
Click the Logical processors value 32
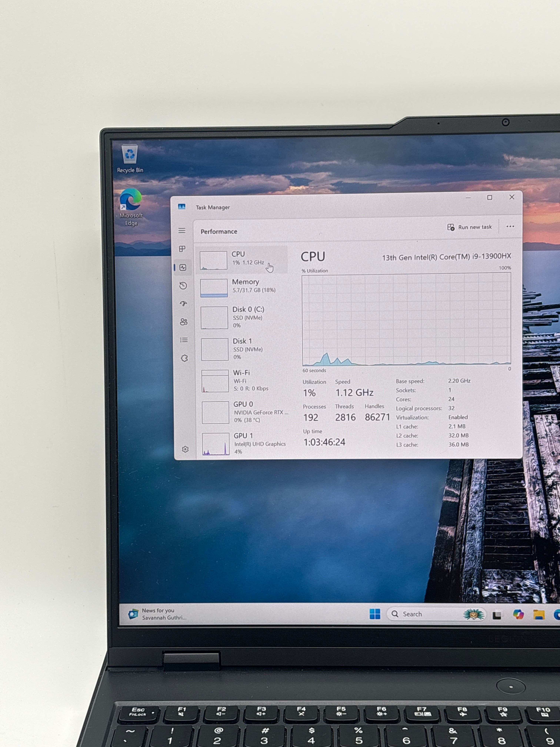pyautogui.click(x=451, y=408)
